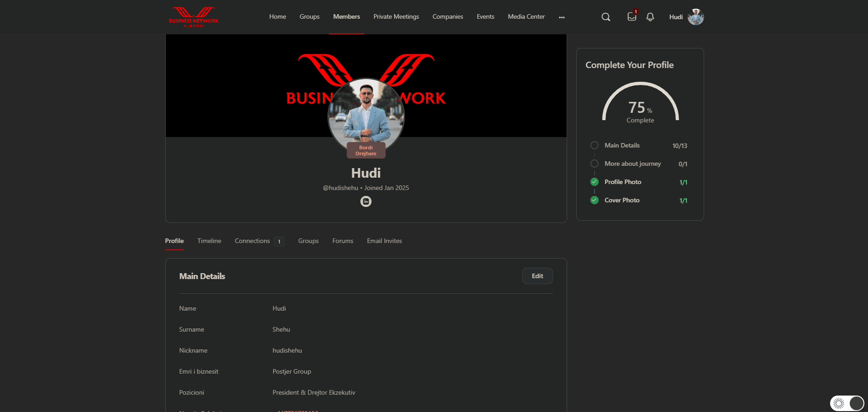Open the LinkedIn profile icon under Hudi
Viewport: 868px width, 412px height.
(x=366, y=201)
